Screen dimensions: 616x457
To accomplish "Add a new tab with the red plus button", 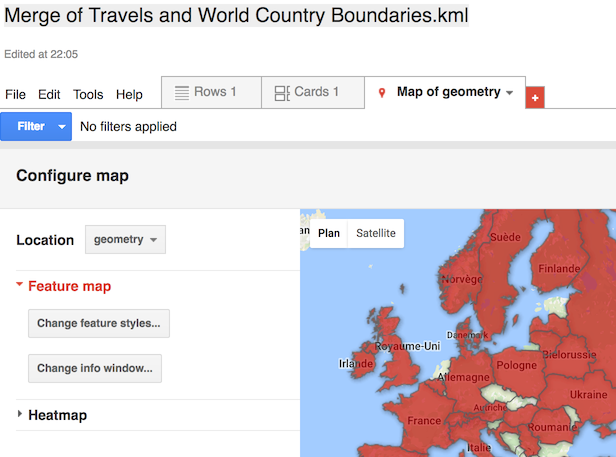I will (x=535, y=97).
